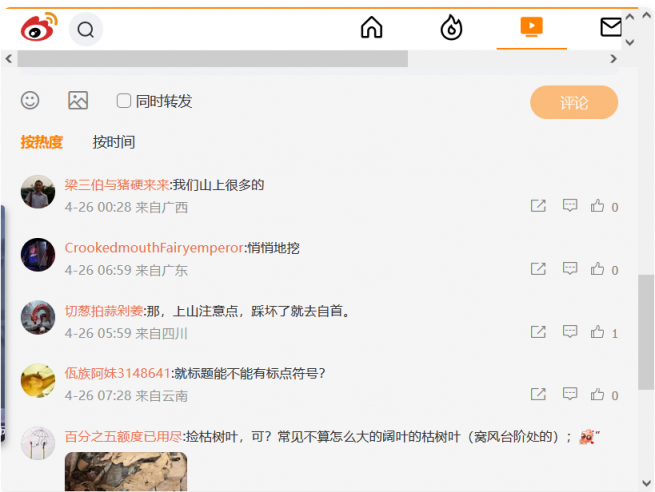Open the emoji smiley picker

pos(31,100)
